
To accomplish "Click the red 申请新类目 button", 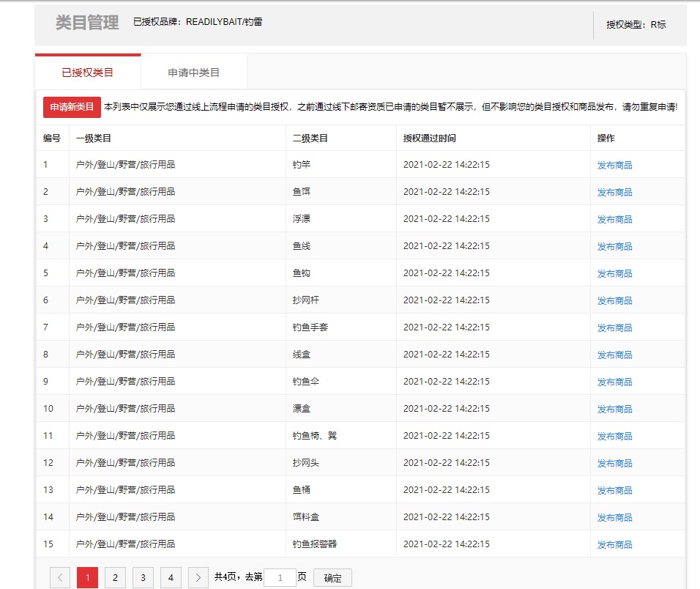I will point(72,107).
